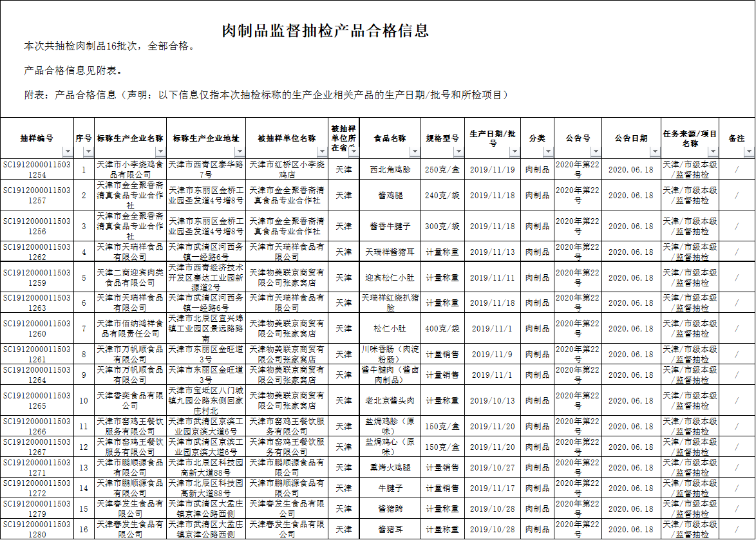
Task: Open the 公告号 filter dropdown
Action: [596, 152]
